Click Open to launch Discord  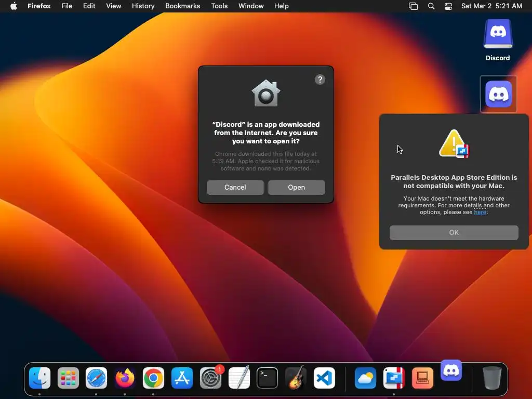[x=297, y=187]
